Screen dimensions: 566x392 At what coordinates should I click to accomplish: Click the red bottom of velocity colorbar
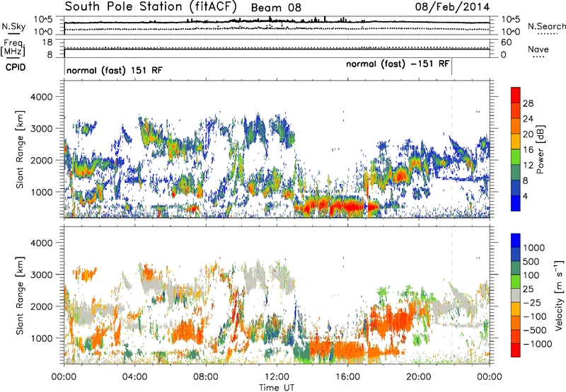(x=516, y=350)
